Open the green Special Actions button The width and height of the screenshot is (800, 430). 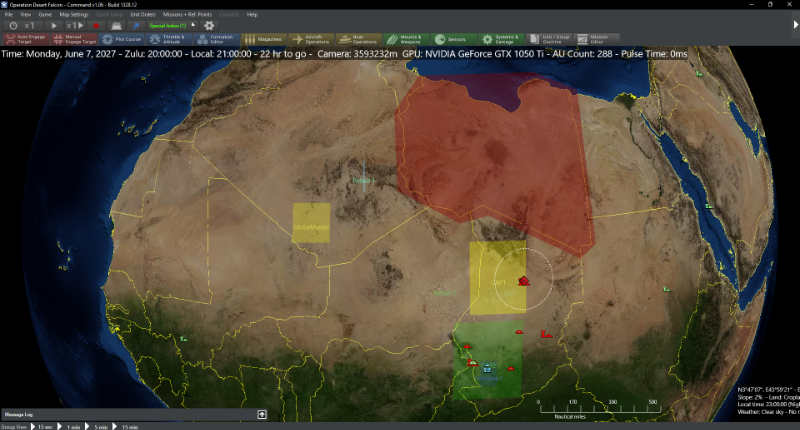(x=168, y=26)
